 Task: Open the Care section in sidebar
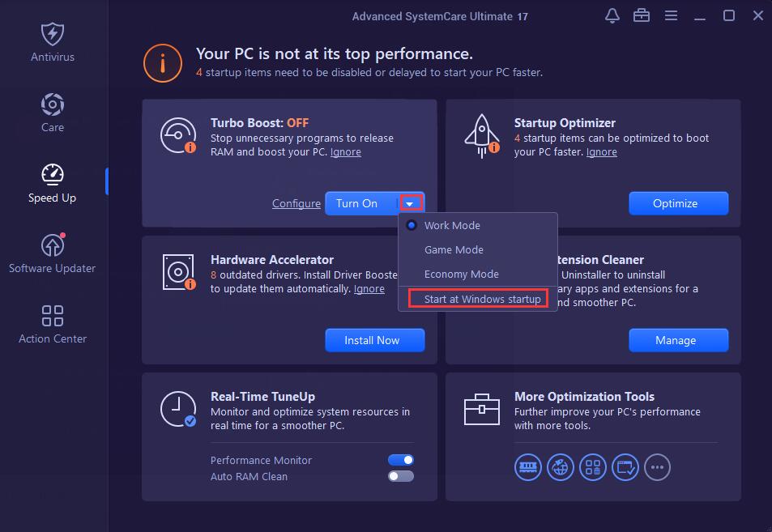pos(53,113)
